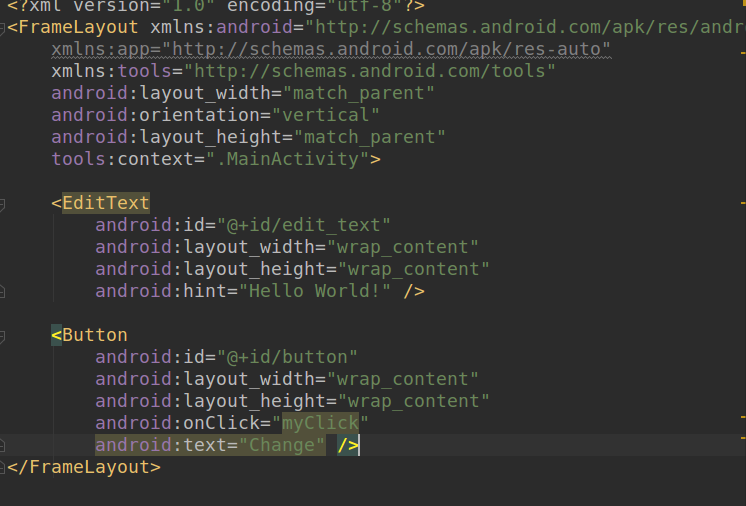Click warning stripe beside the EditText line

(x=743, y=203)
